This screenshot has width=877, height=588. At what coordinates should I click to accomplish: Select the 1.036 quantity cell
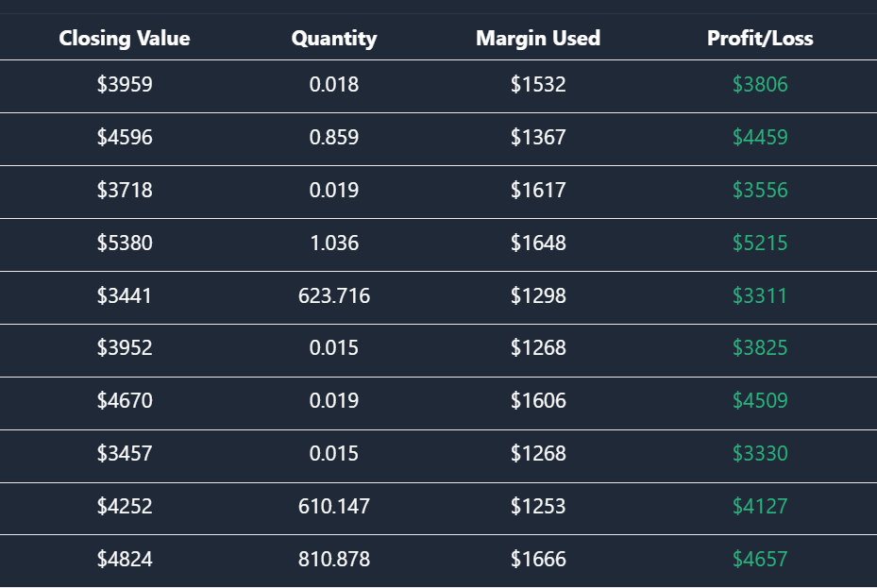click(x=334, y=244)
